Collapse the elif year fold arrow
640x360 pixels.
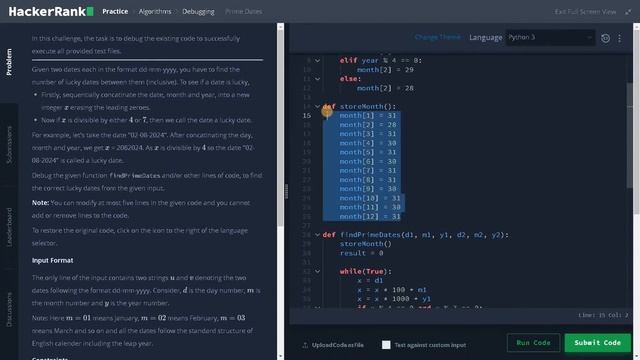[317, 60]
